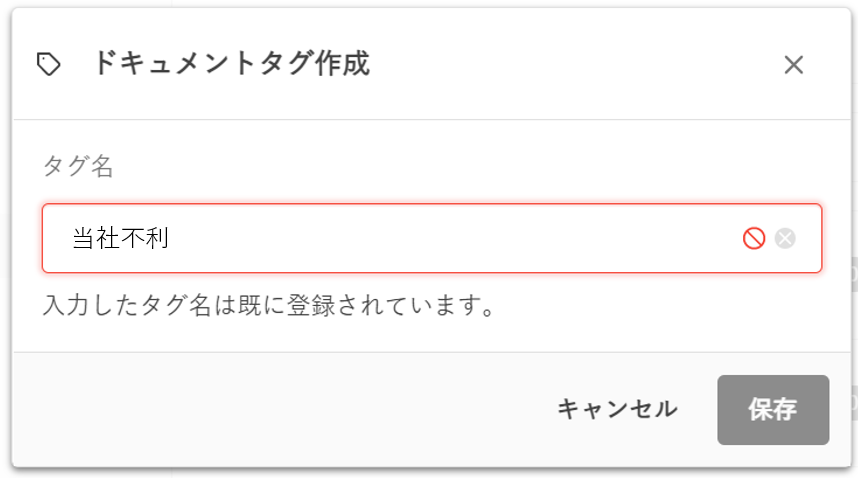
Task: Close the ドキュメントタグ作成 dialog
Action: click(793, 65)
